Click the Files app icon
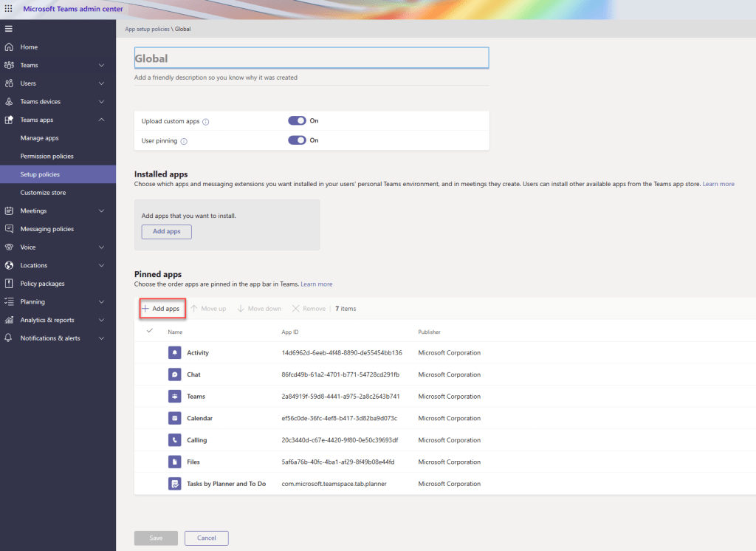This screenshot has height=551, width=756. click(173, 462)
